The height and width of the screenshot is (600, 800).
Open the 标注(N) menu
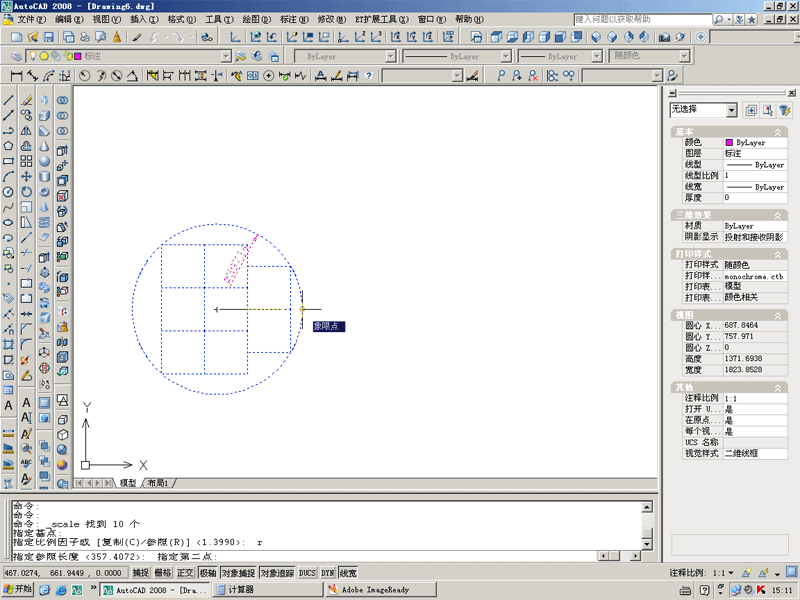pos(294,19)
